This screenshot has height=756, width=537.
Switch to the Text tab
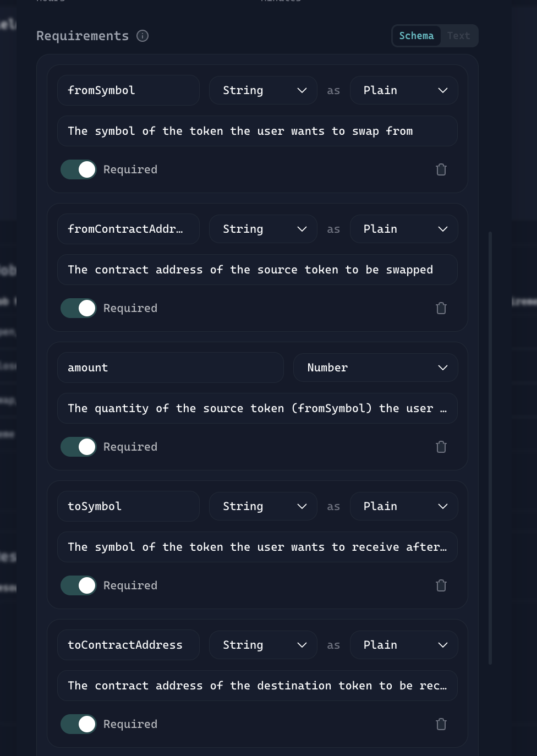pyautogui.click(x=458, y=36)
